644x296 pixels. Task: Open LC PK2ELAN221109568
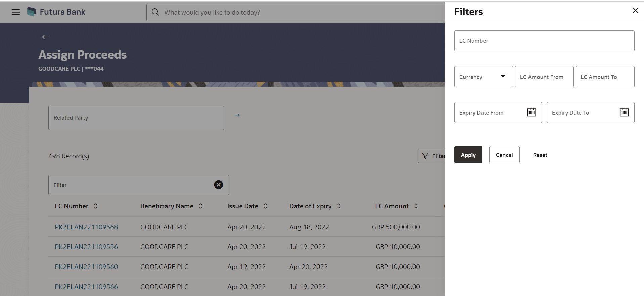(x=86, y=227)
